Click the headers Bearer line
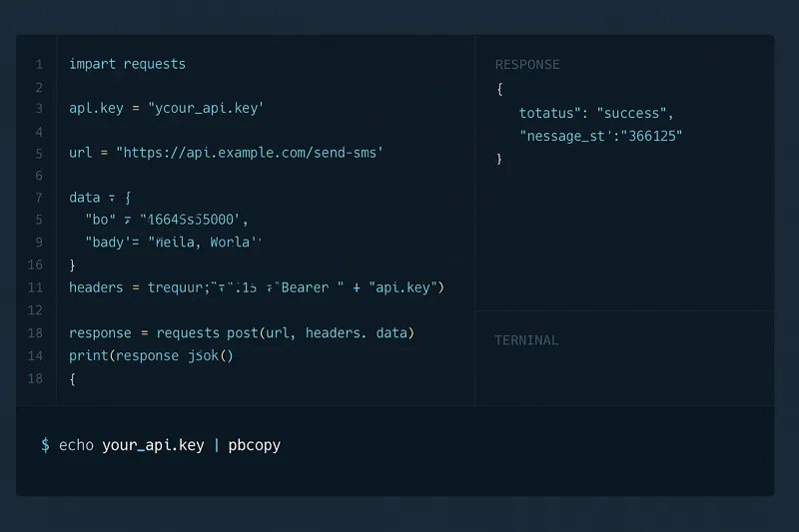The height and width of the screenshot is (532, 799). click(257, 287)
